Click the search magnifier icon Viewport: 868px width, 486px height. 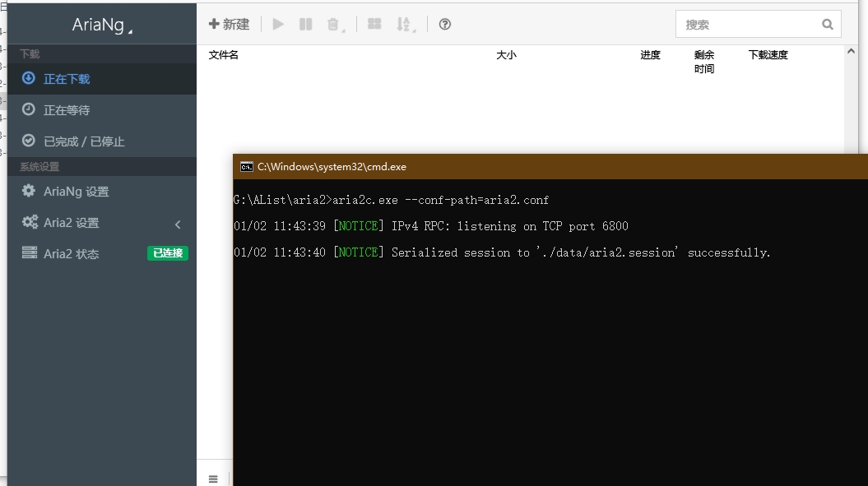point(828,25)
